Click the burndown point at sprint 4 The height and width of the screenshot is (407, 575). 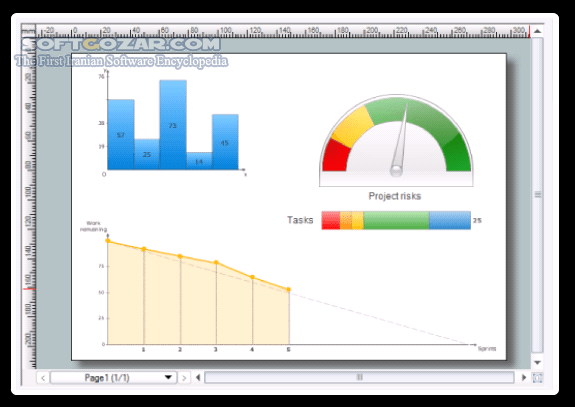tap(252, 277)
